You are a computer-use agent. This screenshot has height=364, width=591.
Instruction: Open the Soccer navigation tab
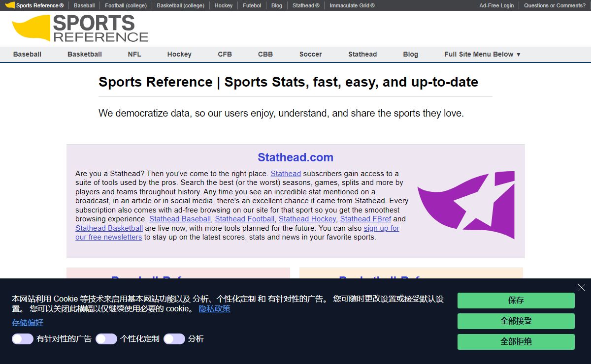click(x=311, y=54)
